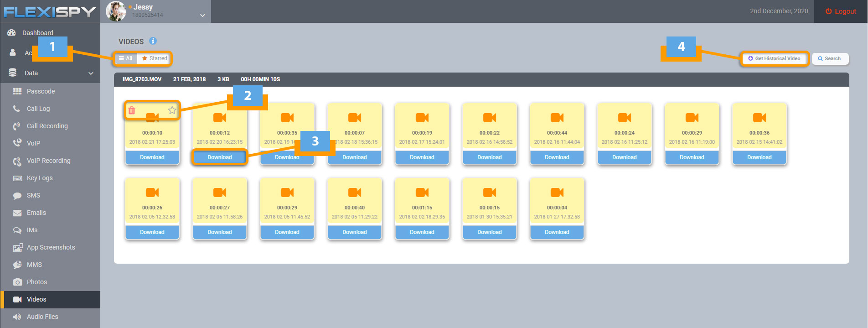This screenshot has height=328, width=868.
Task: Filter to Starred videos
Action: 154,58
